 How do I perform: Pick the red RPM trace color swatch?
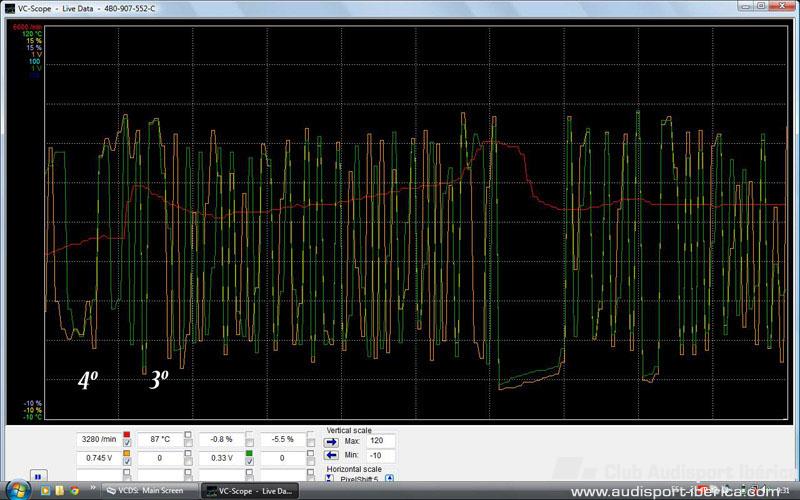tap(127, 435)
